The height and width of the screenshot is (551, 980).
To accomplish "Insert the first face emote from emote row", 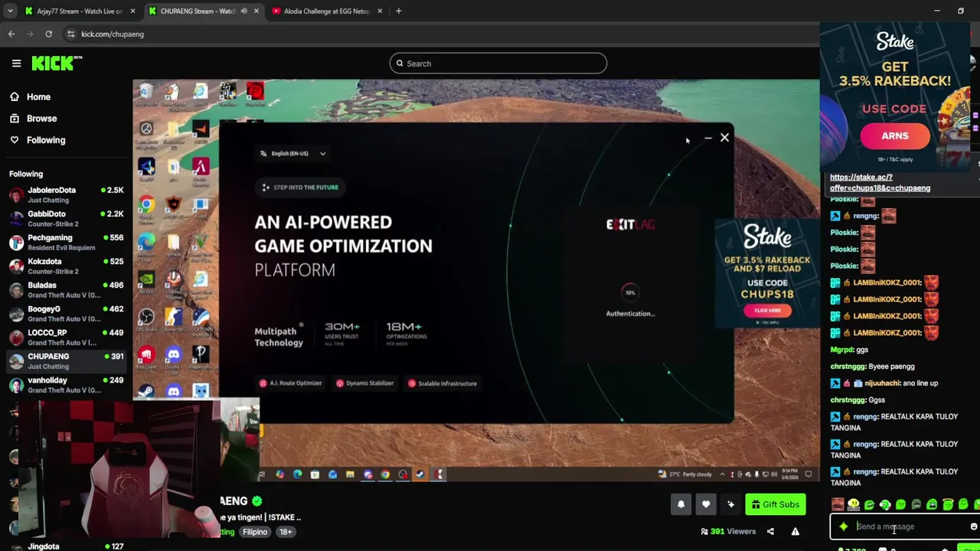I will click(838, 504).
